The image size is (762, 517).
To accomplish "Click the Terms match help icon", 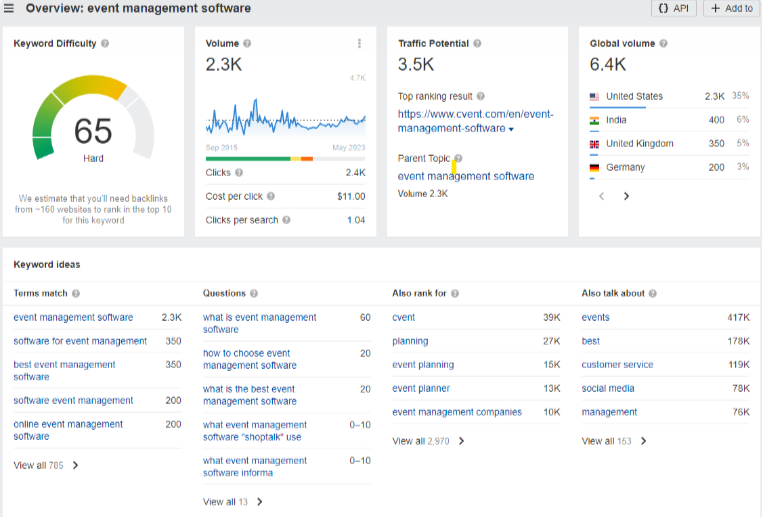I will [76, 294].
